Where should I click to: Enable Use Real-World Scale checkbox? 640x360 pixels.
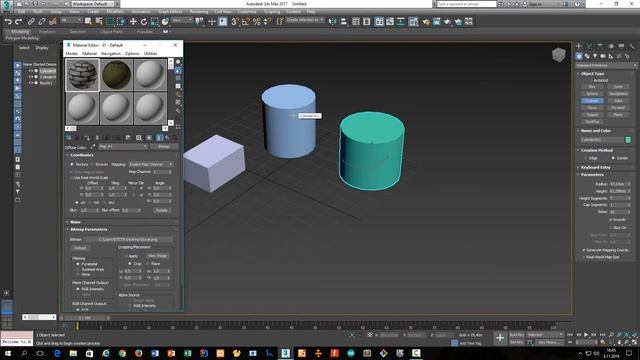tap(72, 178)
